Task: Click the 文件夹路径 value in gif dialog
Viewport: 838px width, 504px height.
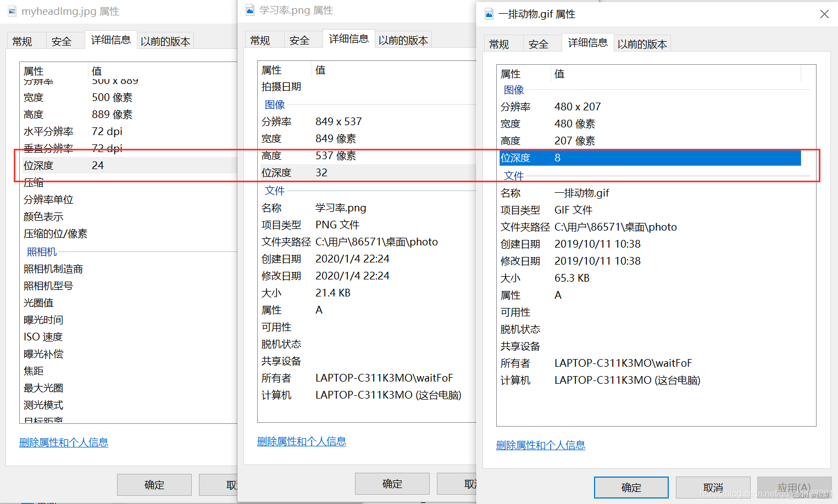Action: tap(615, 227)
